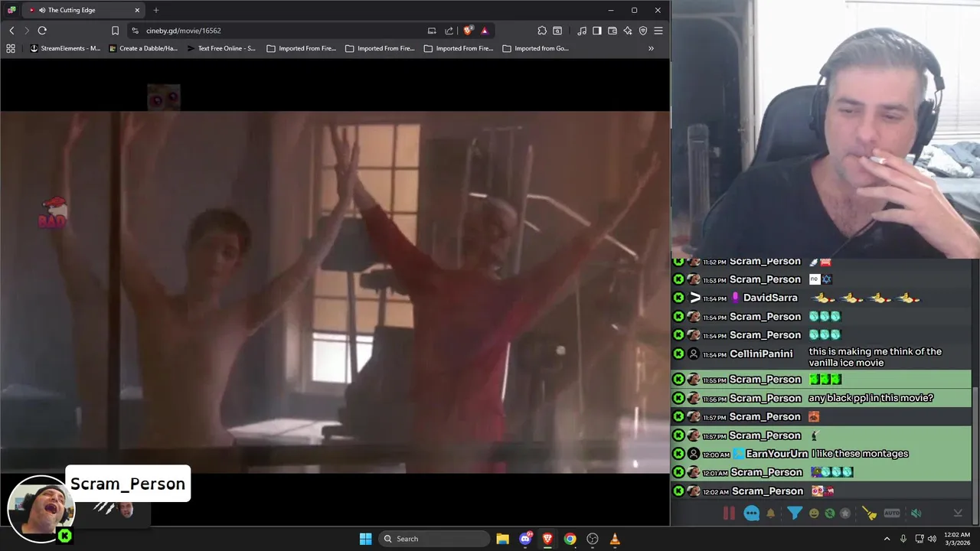Click the share icon in the address bar
Screen dimensions: 980x551
pyautogui.click(x=449, y=31)
